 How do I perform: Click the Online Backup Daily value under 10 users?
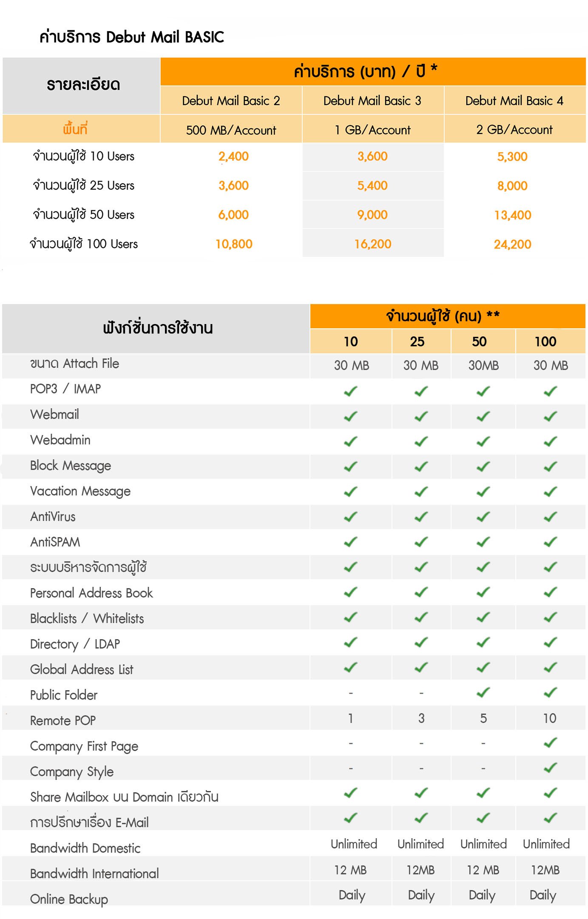pyautogui.click(x=352, y=895)
